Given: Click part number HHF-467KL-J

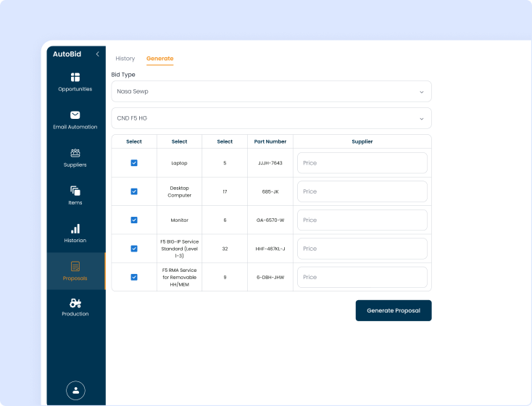Looking at the screenshot, I should click(x=270, y=249).
